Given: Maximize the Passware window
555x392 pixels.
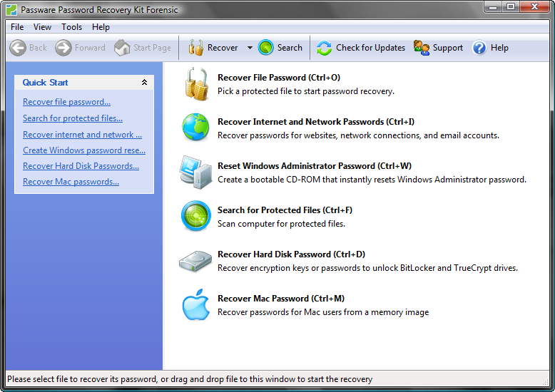Looking at the screenshot, I should coord(511,6).
